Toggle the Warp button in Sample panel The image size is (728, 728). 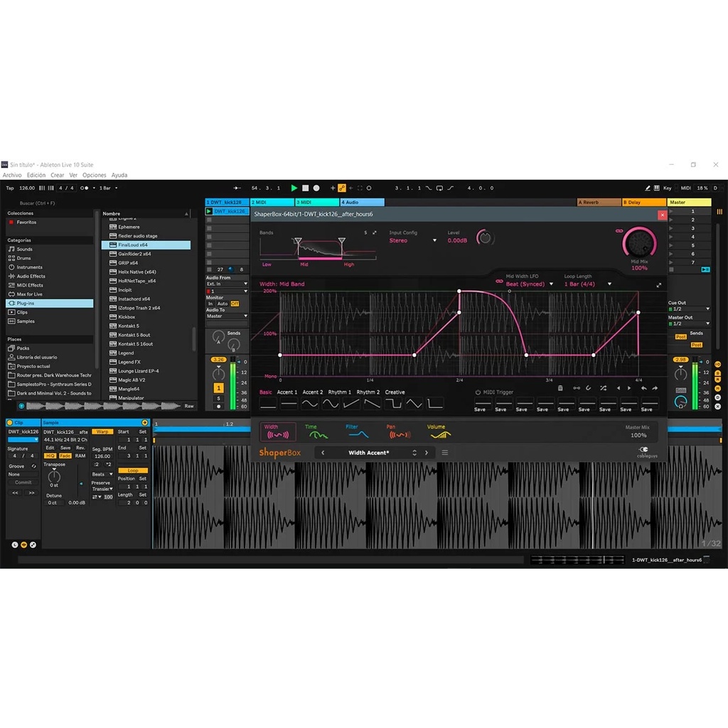(x=102, y=432)
